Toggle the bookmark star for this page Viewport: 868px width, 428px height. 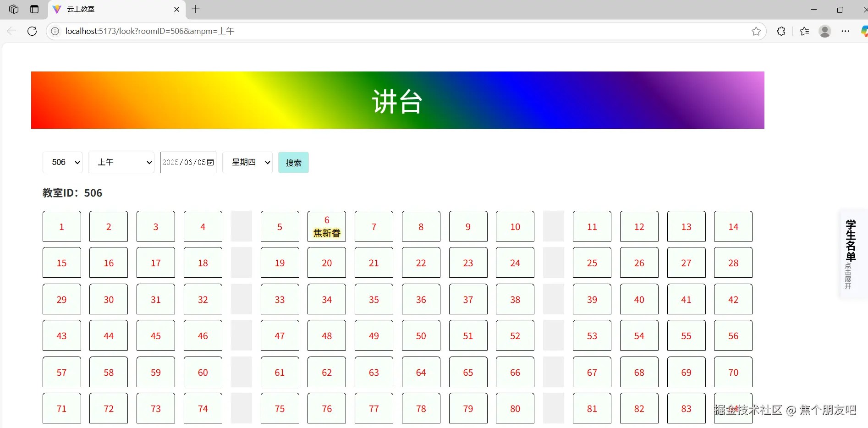point(756,31)
